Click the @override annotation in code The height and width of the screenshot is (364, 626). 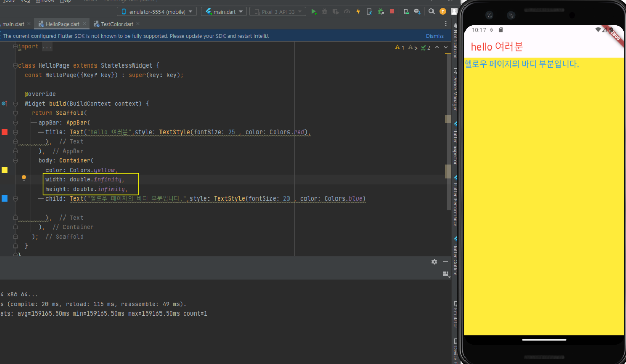coord(40,94)
